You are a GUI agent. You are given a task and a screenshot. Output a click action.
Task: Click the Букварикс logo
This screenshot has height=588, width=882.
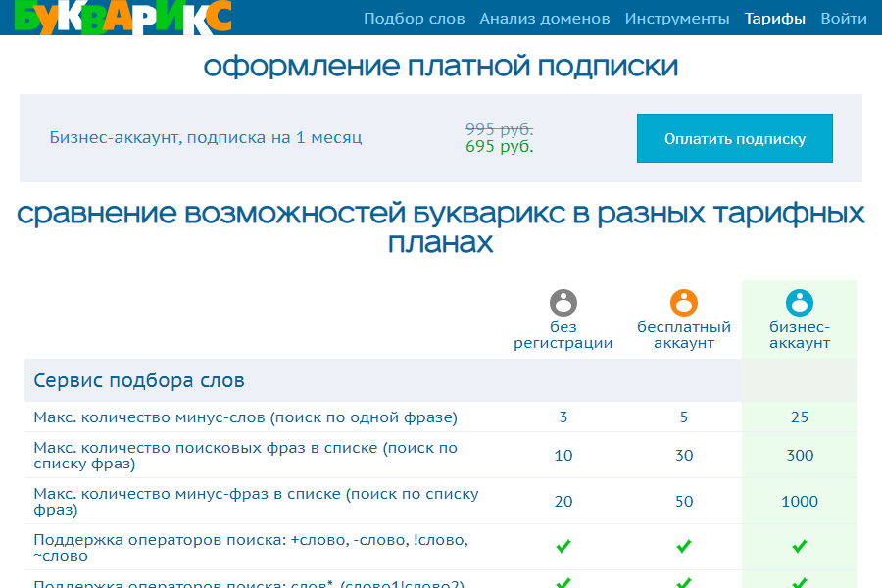117,15
